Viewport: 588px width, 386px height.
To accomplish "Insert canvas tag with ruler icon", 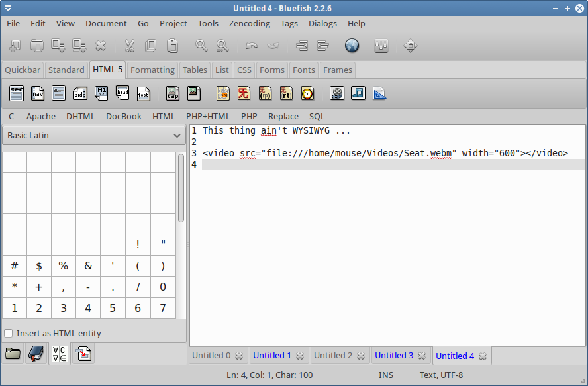I will [x=379, y=93].
